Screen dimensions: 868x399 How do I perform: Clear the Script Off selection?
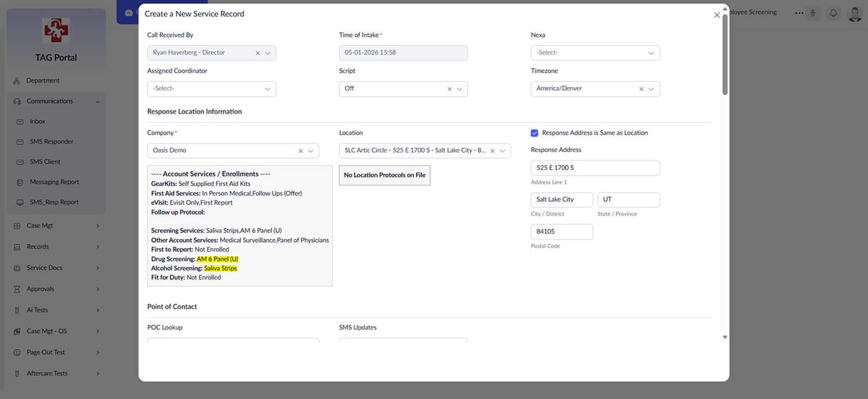click(449, 89)
